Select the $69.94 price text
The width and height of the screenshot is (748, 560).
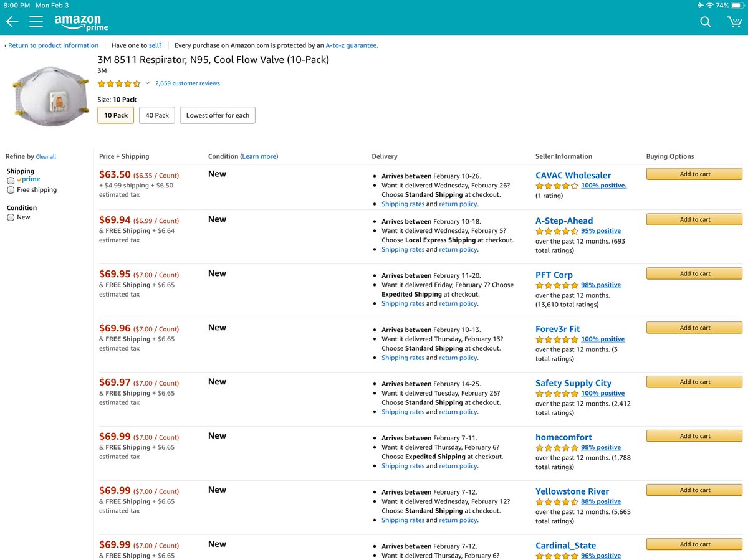115,221
